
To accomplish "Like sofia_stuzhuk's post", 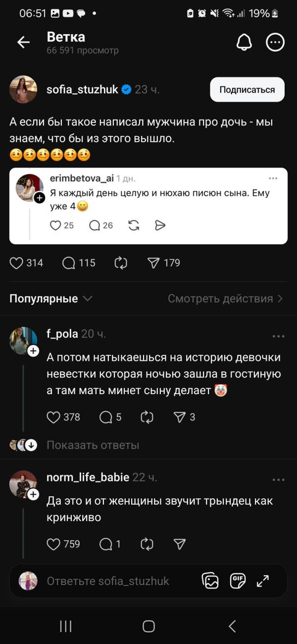I will (x=15, y=263).
